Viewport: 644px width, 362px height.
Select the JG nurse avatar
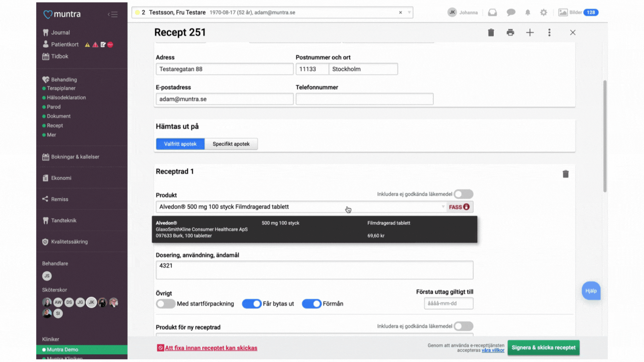tap(80, 302)
